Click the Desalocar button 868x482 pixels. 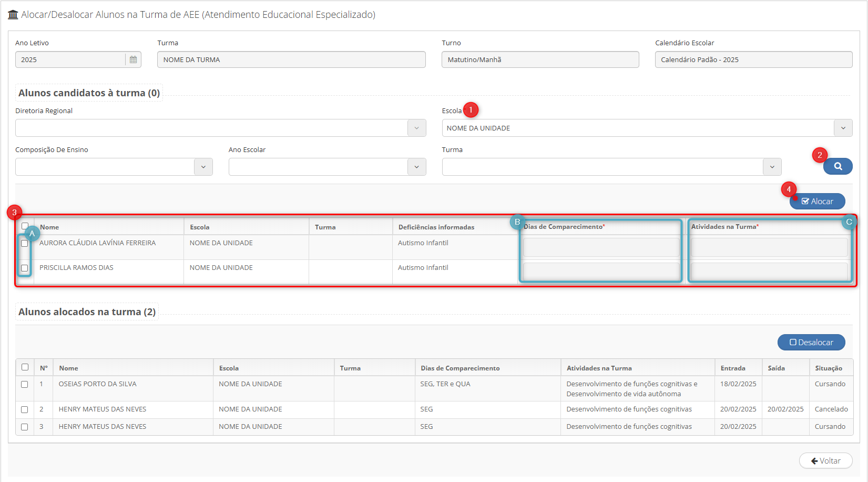click(x=811, y=342)
